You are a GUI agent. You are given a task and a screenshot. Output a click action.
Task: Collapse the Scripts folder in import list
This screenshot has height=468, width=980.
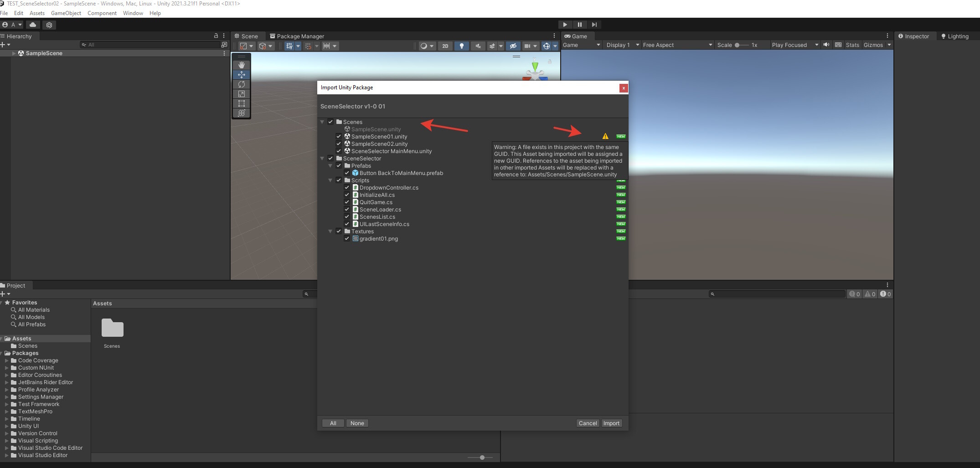pos(330,180)
